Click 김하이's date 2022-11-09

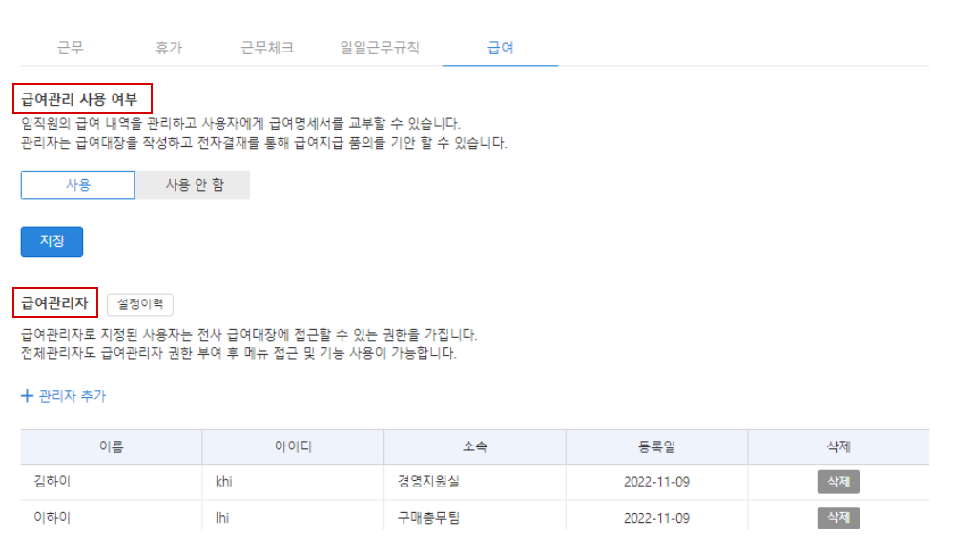point(656,482)
